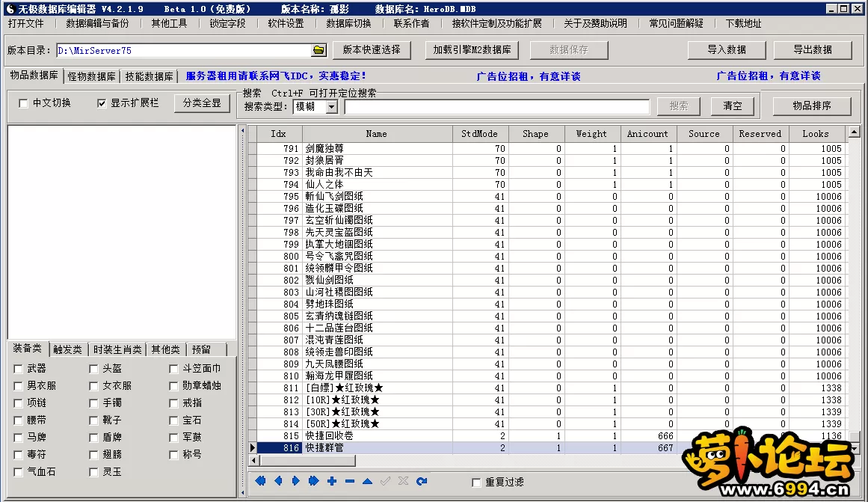Image resolution: width=868 pixels, height=502 pixels.
Task: Check the 称号 category box
Action: 173,455
